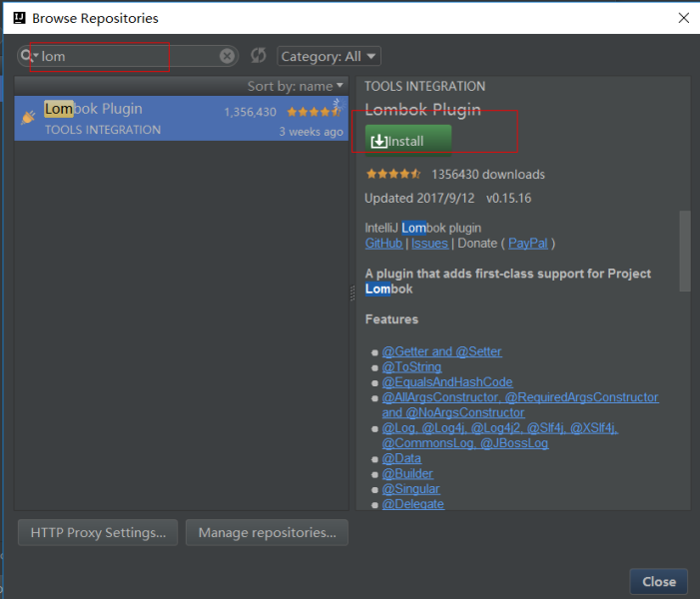Open the GitHub link
The width and height of the screenshot is (700, 599).
tap(383, 244)
